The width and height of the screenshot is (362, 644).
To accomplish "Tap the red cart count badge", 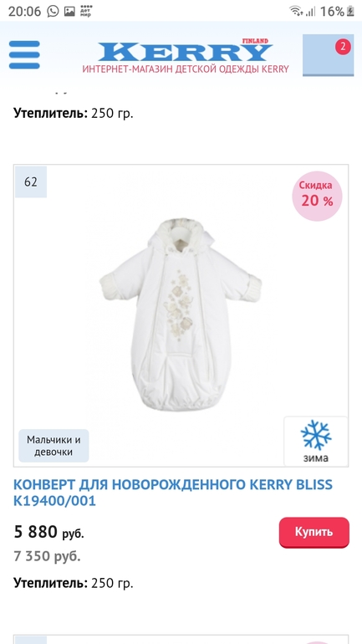I will coord(343,47).
